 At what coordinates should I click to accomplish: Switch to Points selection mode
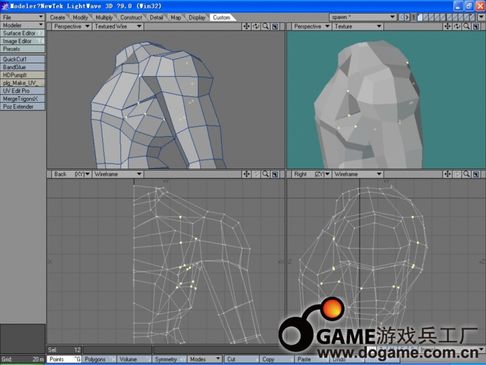pos(64,359)
